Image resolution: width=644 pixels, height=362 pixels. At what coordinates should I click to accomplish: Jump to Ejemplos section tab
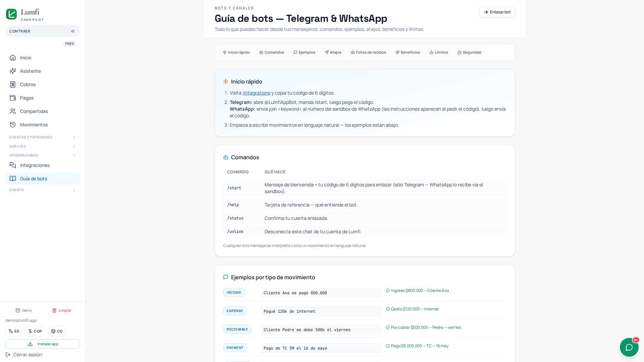tap(304, 52)
